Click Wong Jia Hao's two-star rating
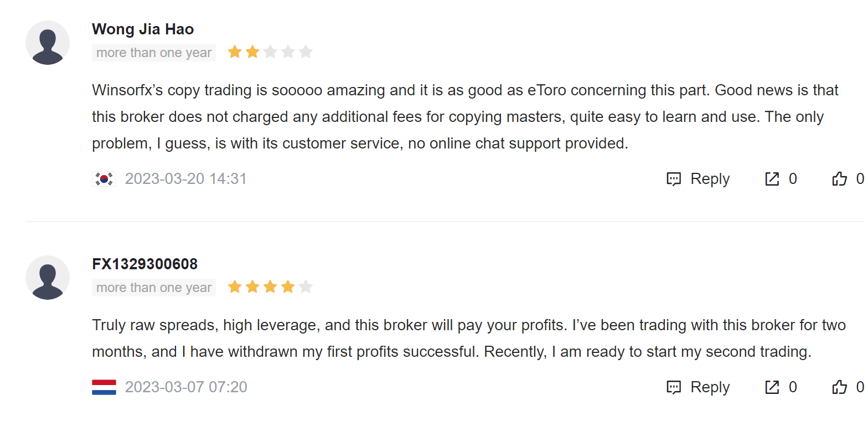 click(x=270, y=52)
